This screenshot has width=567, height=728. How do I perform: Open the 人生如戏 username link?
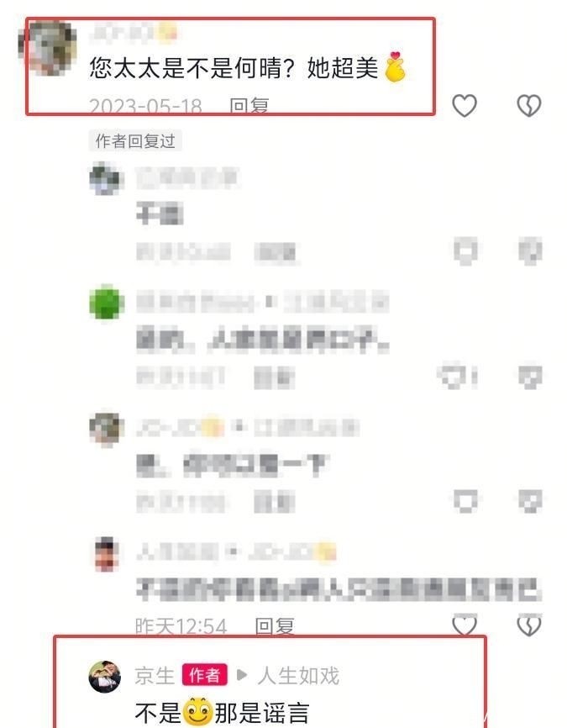[x=298, y=676]
